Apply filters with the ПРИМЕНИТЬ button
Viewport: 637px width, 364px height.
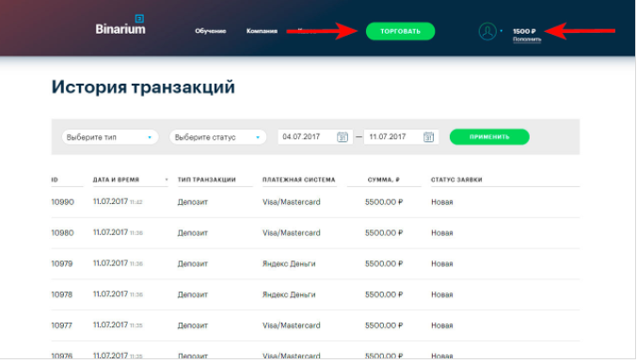click(489, 137)
